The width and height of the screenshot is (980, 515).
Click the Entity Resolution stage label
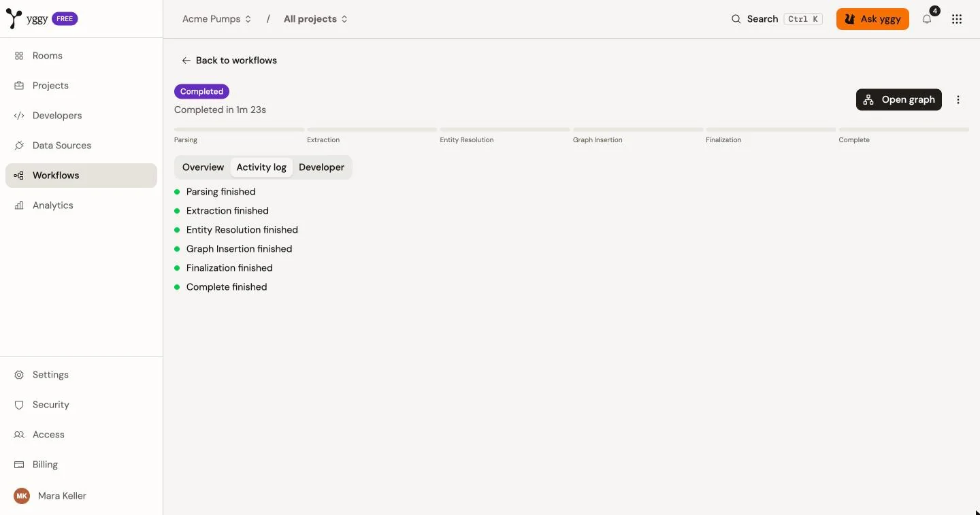point(467,140)
